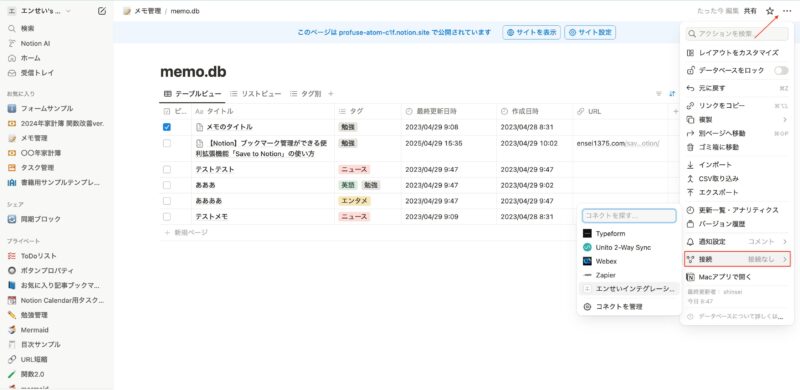The width and height of the screenshot is (800, 390).
Task: Click the sort icon above the table
Action: click(672, 94)
